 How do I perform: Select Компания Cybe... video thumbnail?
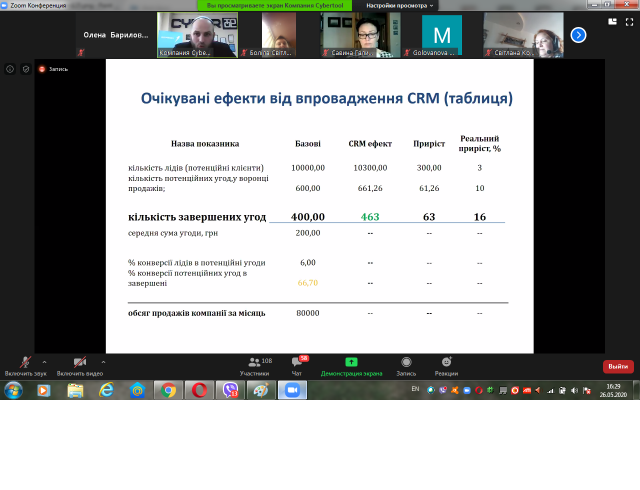click(x=197, y=35)
